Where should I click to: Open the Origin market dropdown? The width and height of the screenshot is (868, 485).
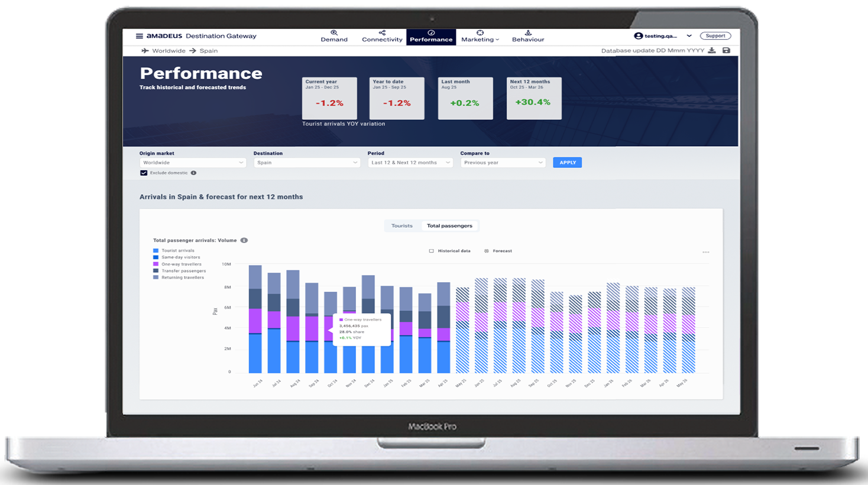[x=193, y=163]
